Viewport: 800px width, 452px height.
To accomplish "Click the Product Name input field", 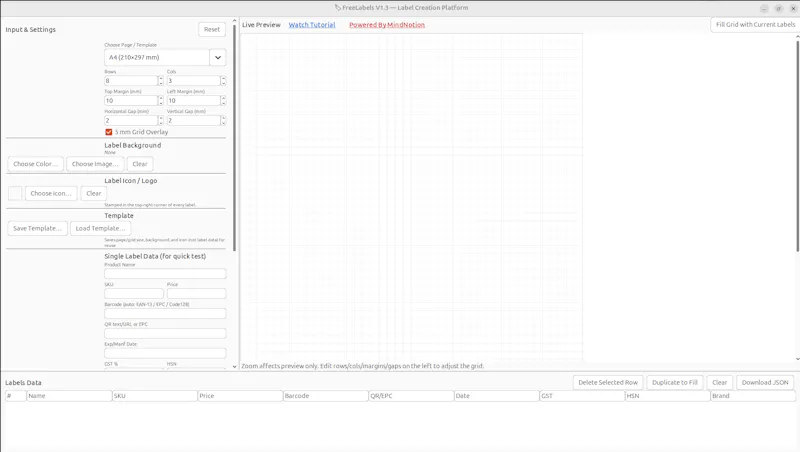I will [x=165, y=274].
